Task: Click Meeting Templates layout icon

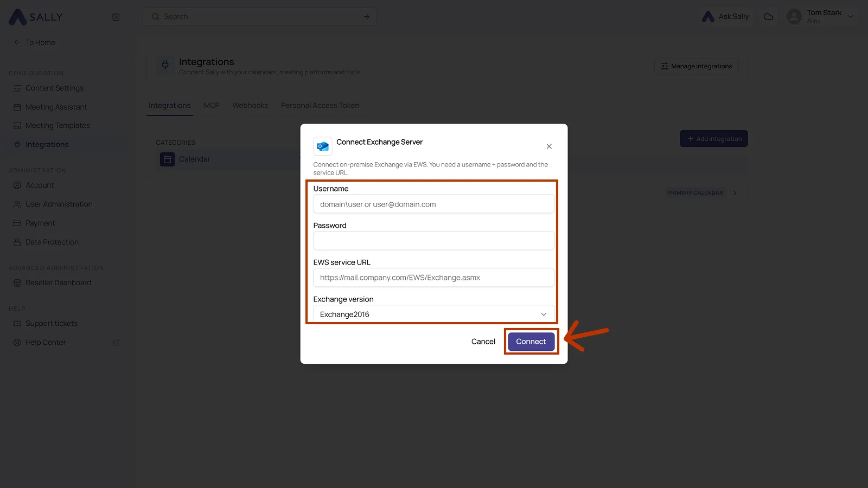Action: point(17,125)
